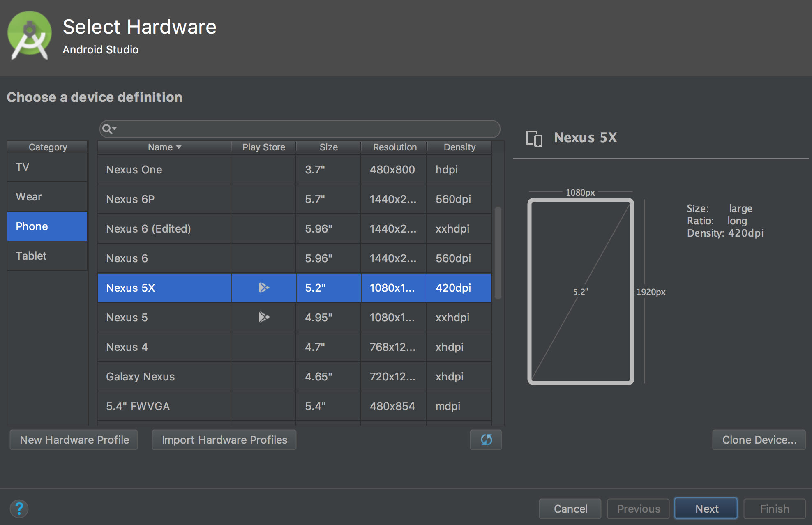Image resolution: width=812 pixels, height=525 pixels.
Task: Click the device table vertical scrollbar
Action: 498,253
